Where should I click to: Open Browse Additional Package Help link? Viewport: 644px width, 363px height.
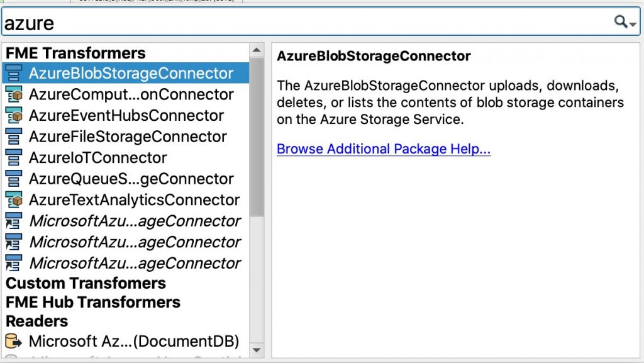pos(384,148)
